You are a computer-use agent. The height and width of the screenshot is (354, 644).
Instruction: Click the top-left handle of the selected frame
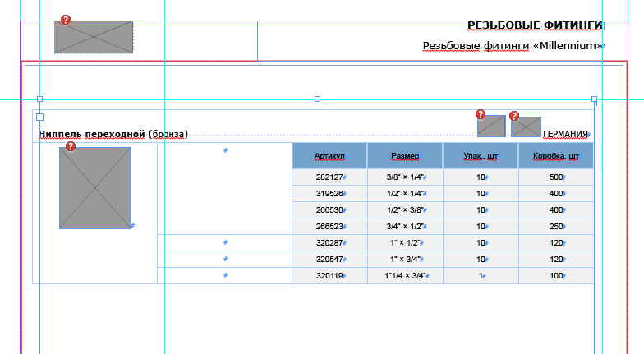39,99
